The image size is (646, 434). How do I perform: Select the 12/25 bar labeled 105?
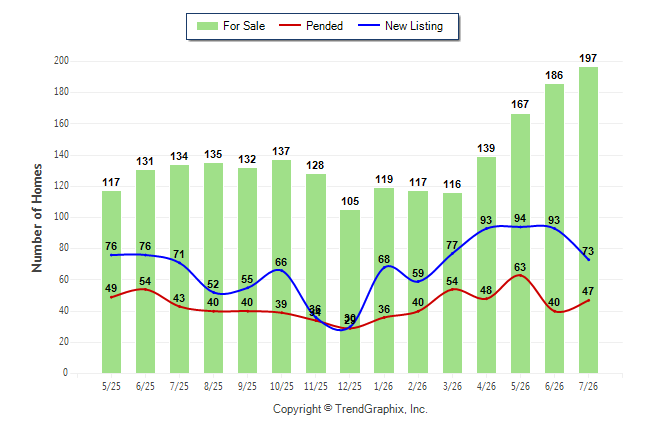350,291
